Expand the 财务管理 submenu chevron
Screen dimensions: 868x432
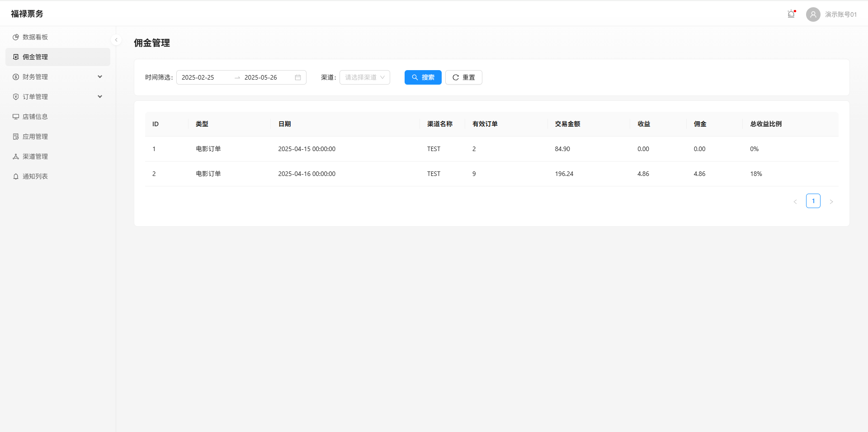100,77
